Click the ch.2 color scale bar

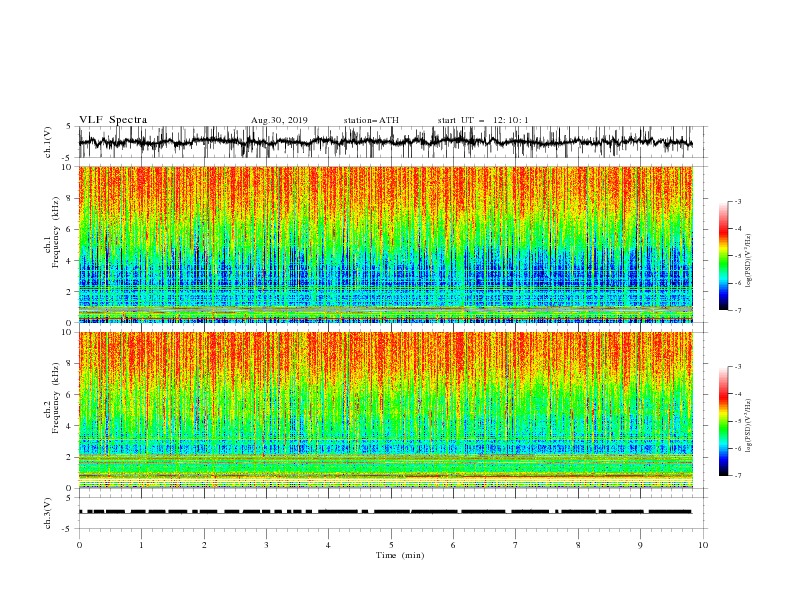point(724,421)
